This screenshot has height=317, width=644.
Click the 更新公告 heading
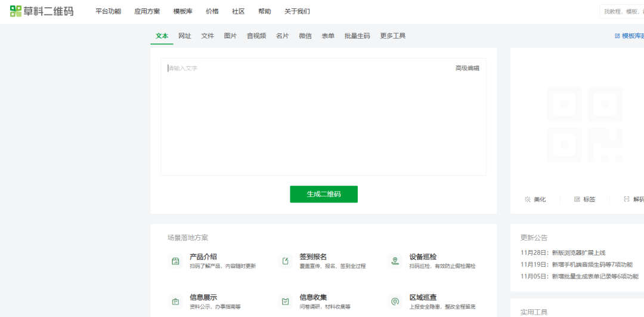click(x=534, y=238)
